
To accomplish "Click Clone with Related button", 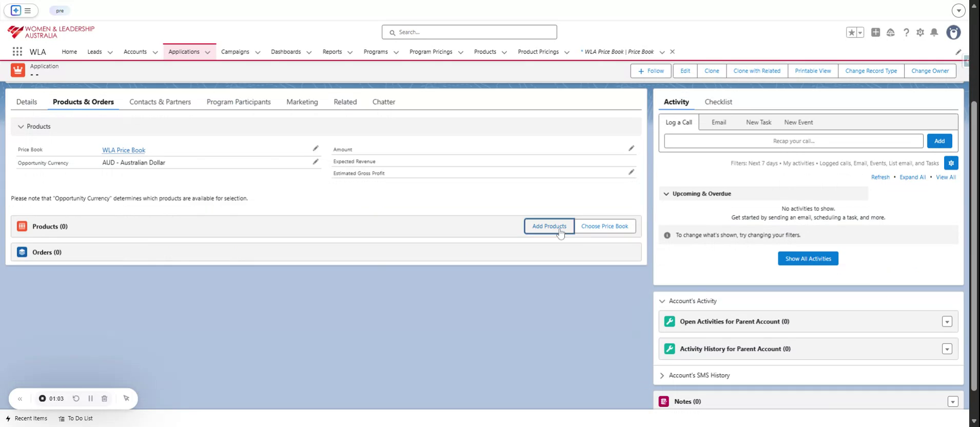I will click(757, 71).
